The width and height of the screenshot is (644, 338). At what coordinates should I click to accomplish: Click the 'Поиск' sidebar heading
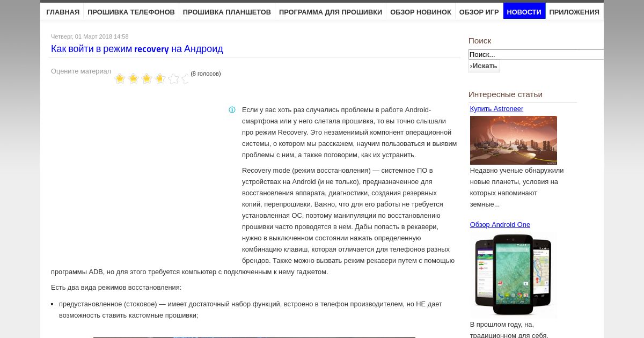(x=480, y=41)
